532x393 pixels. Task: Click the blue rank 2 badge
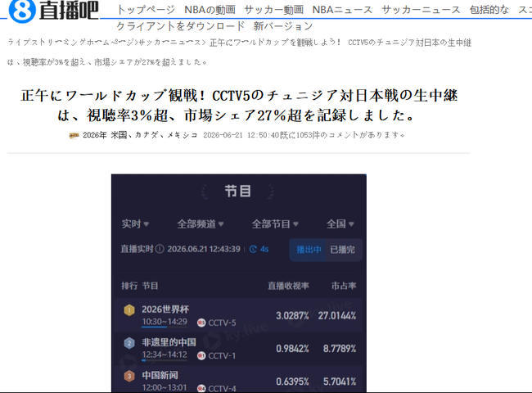point(129,343)
